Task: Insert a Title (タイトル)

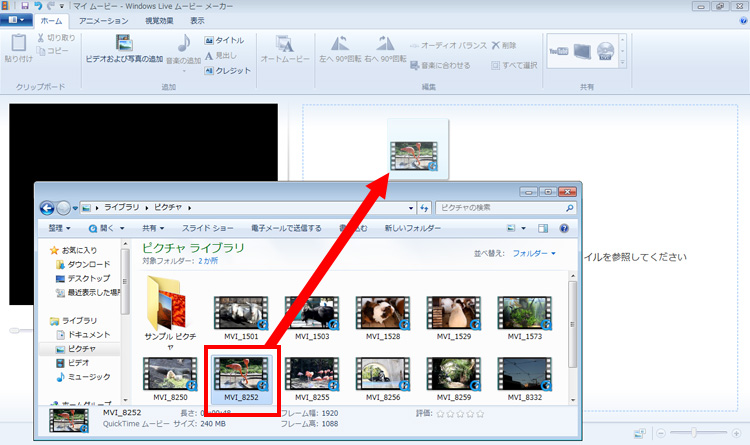Action: (224, 41)
